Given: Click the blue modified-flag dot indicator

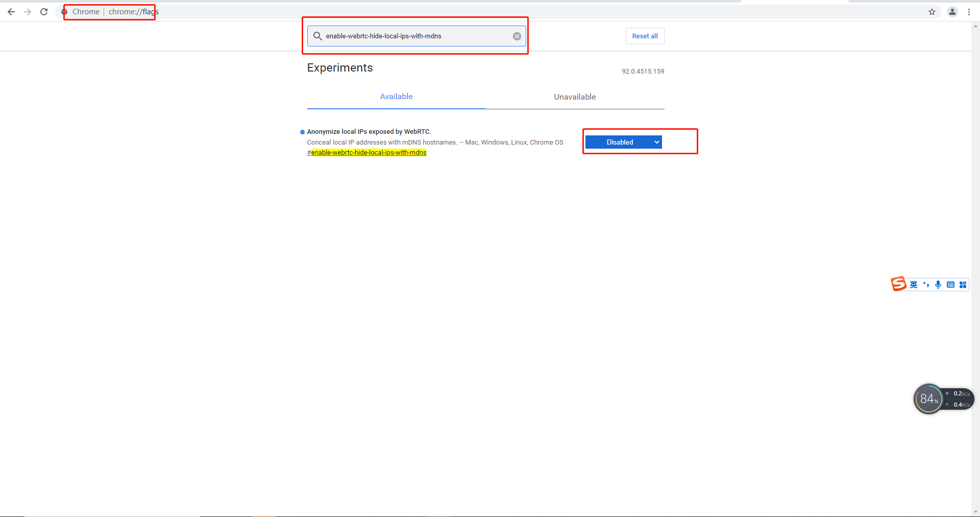Looking at the screenshot, I should point(302,132).
